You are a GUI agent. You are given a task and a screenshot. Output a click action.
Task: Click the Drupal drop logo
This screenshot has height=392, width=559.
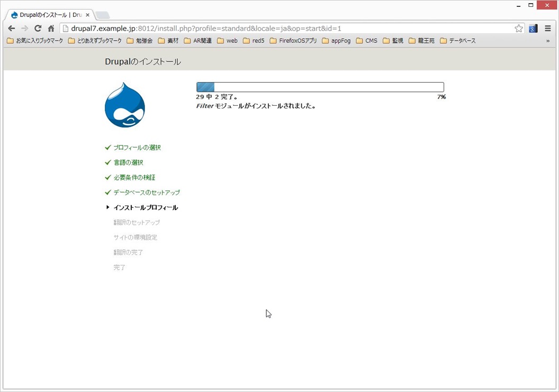[x=125, y=105]
